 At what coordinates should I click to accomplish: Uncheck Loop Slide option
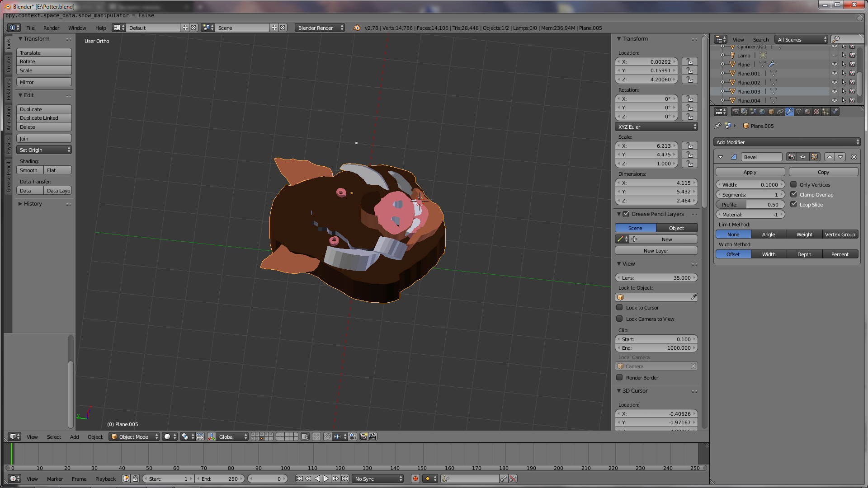[x=793, y=204]
